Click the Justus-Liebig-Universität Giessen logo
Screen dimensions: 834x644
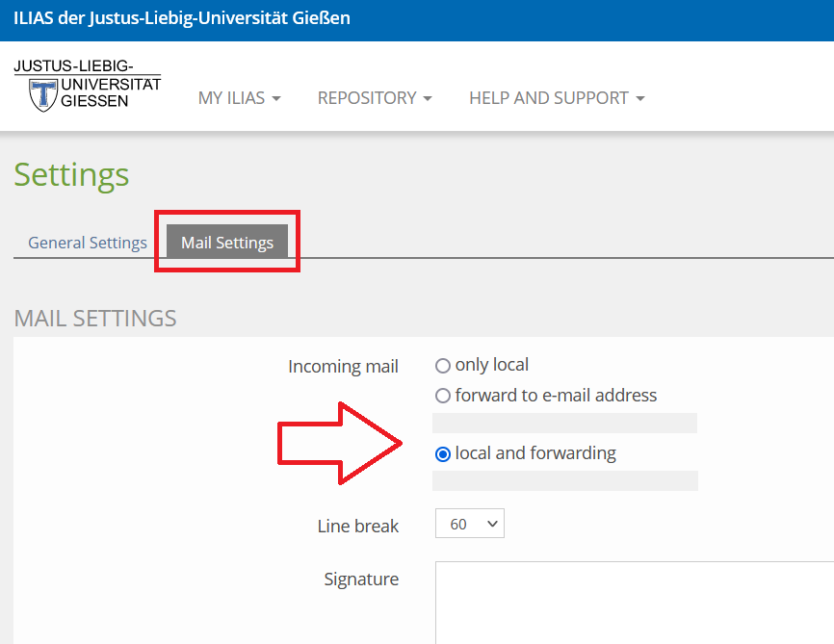coord(88,86)
